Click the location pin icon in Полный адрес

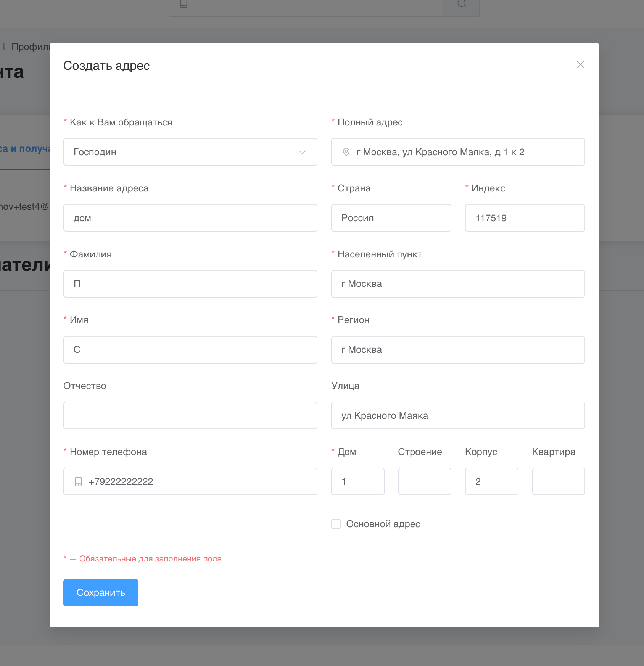tap(346, 152)
